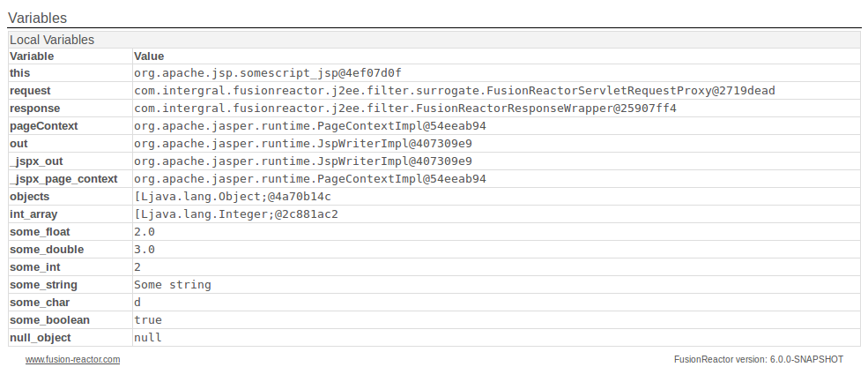Click the _jspx_page_context variable

[63, 179]
